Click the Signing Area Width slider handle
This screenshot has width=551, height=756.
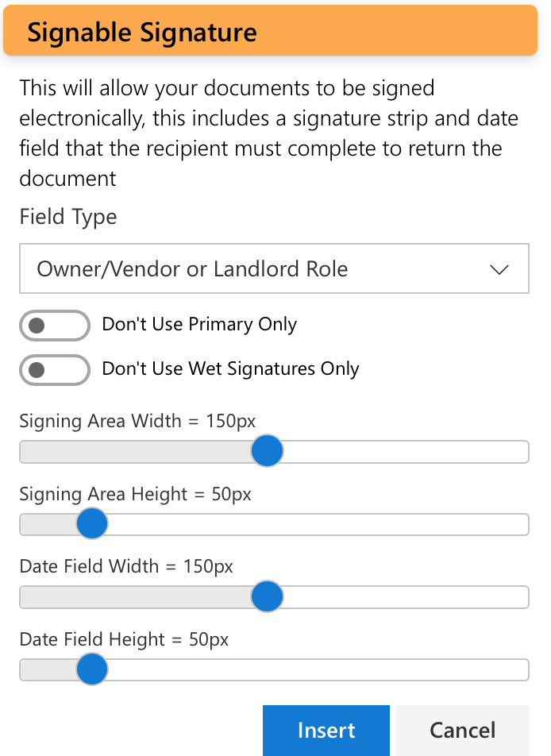(x=267, y=451)
